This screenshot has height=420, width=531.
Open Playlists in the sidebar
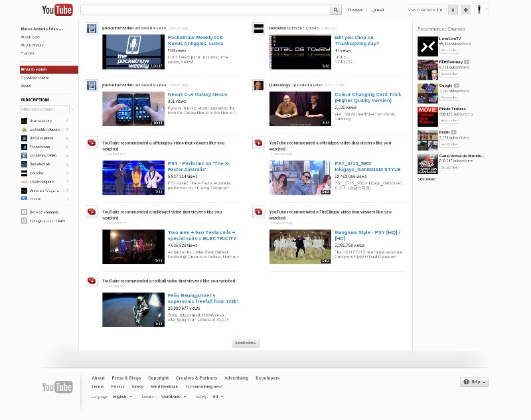pos(27,53)
